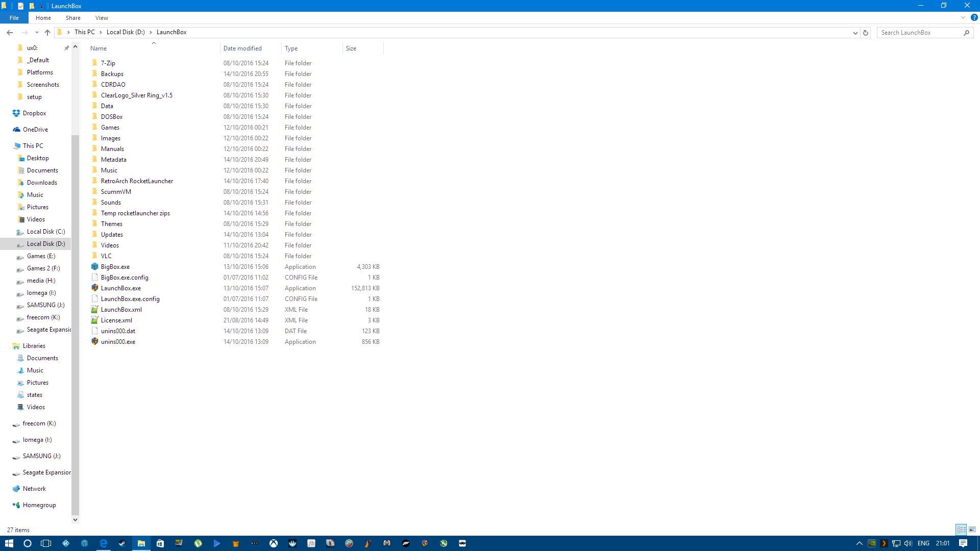Switch to the View ribbon tab
Screen dimensions: 980x551
click(102, 18)
